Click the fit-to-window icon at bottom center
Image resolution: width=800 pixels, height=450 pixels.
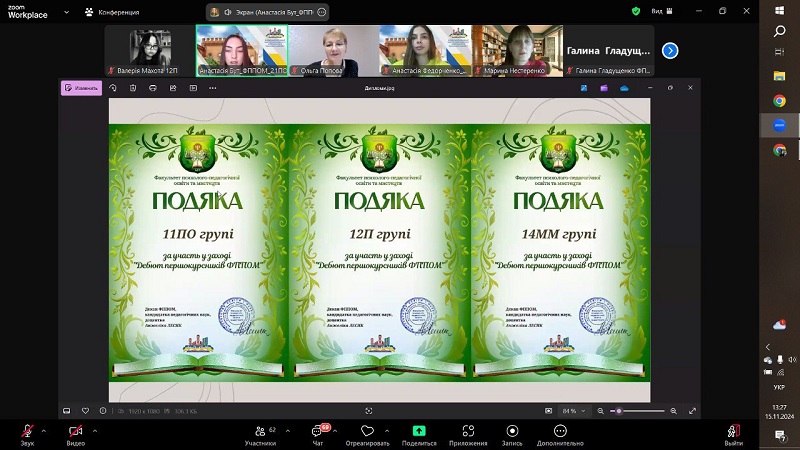pos(369,411)
